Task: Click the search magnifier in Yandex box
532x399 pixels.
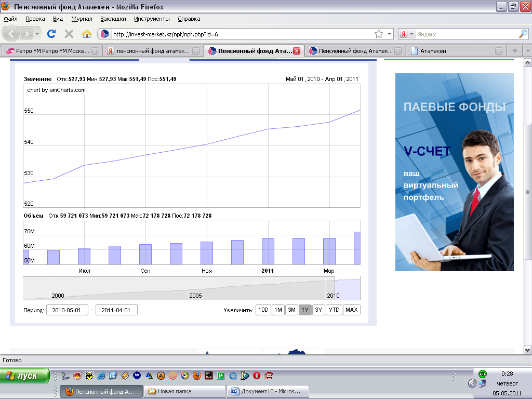Action: coord(523,34)
